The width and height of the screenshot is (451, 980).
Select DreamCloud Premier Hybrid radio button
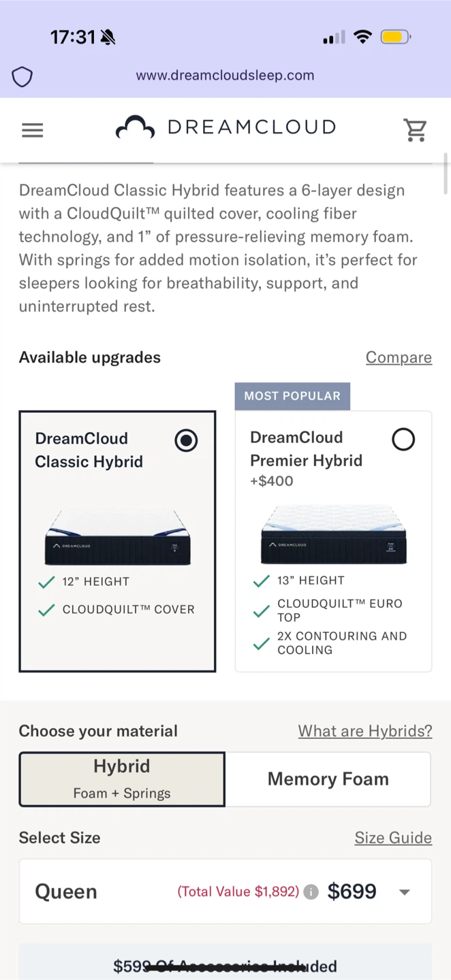(x=403, y=440)
